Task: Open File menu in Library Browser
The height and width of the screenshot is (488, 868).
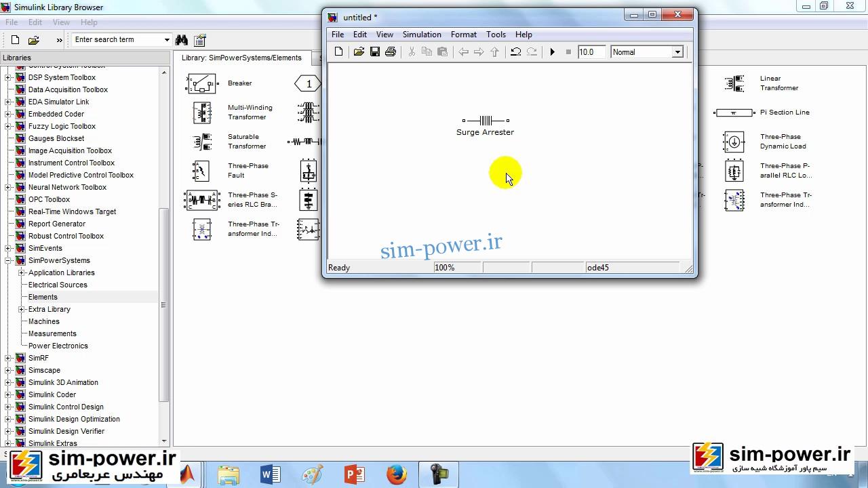Action: coord(12,22)
